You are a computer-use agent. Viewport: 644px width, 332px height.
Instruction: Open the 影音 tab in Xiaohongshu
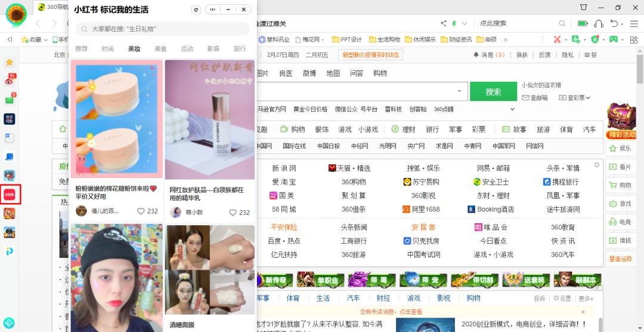[x=213, y=48]
